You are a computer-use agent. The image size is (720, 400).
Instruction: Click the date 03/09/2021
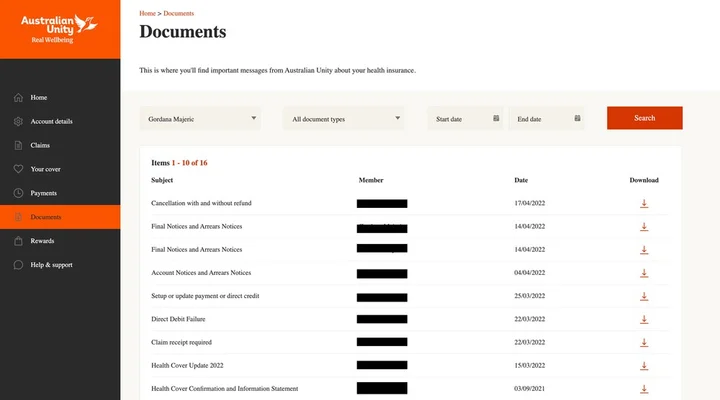coord(529,389)
